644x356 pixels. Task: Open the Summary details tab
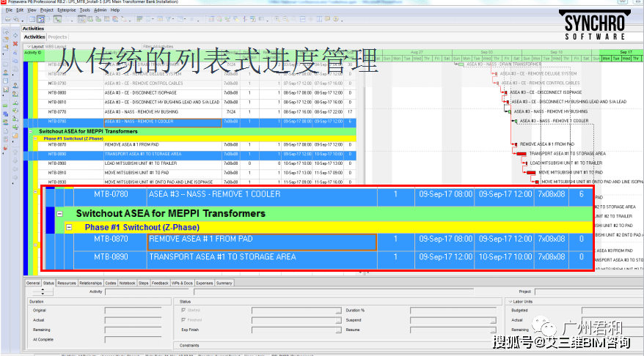point(224,283)
